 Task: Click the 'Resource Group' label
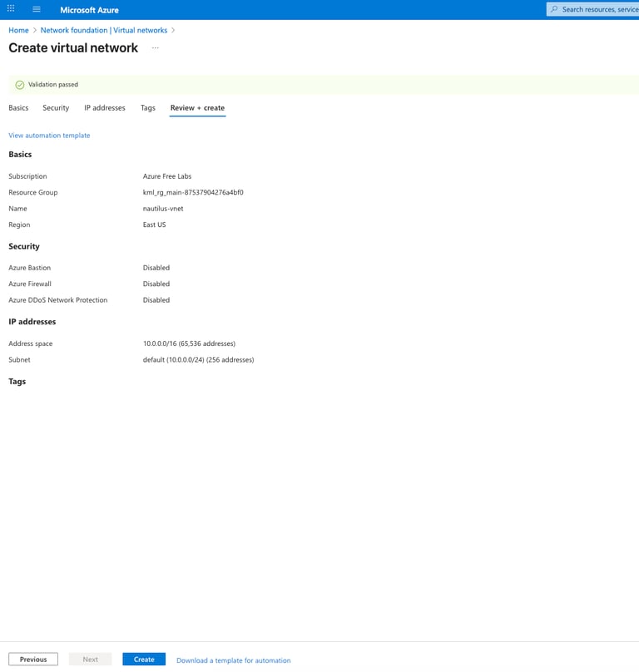point(33,192)
